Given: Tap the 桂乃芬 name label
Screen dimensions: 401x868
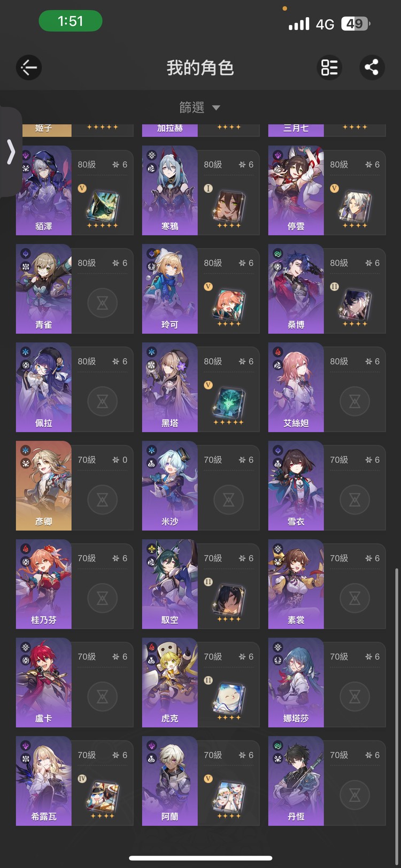Looking at the screenshot, I should coord(44,620).
